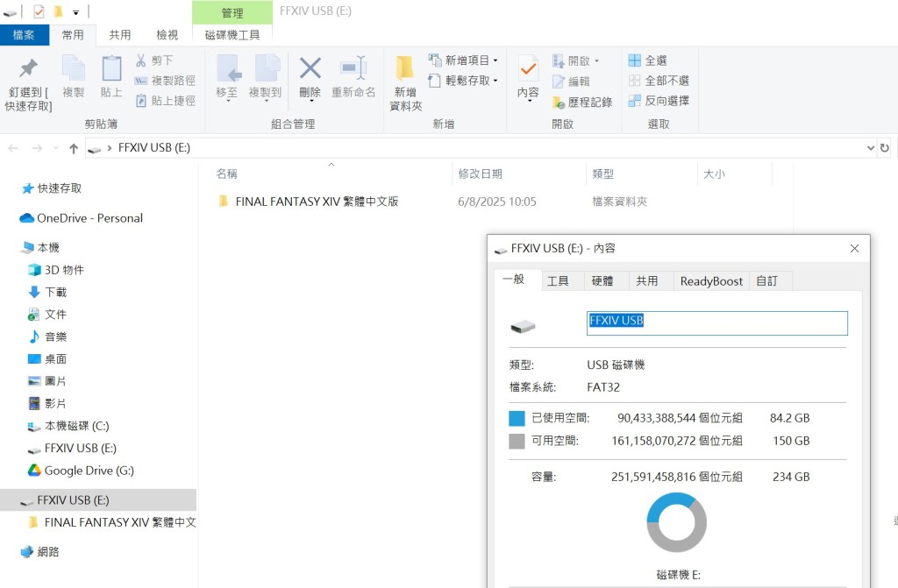
Task: Click the 釘選到快速存取 pin icon
Action: coord(28,69)
